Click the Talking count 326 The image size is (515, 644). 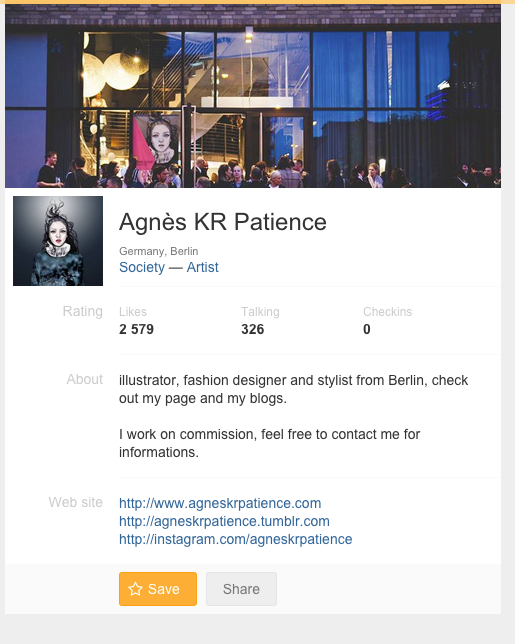point(253,329)
